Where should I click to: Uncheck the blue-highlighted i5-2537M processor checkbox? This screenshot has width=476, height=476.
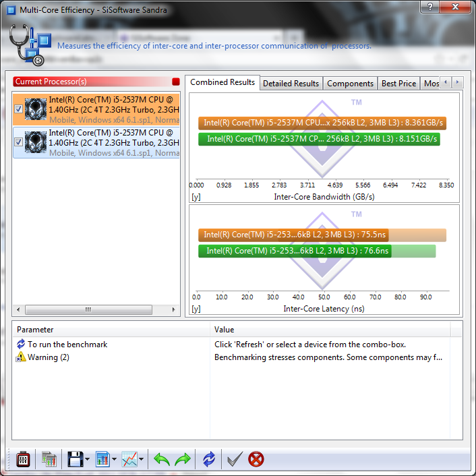[18, 142]
